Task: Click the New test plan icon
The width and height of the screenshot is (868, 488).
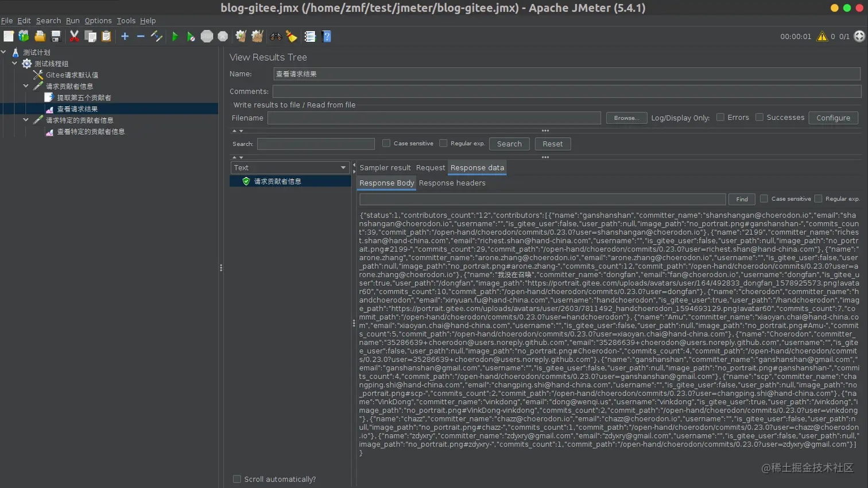Action: click(x=9, y=36)
